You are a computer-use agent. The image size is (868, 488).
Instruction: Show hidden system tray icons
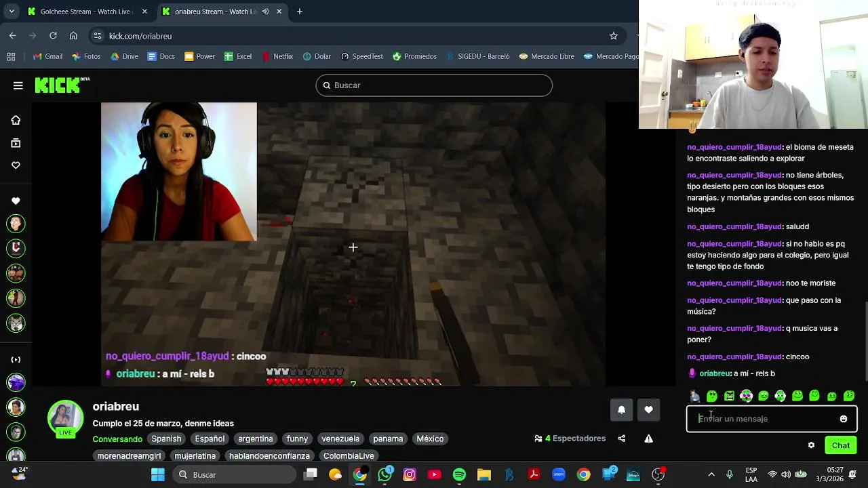[x=711, y=474]
